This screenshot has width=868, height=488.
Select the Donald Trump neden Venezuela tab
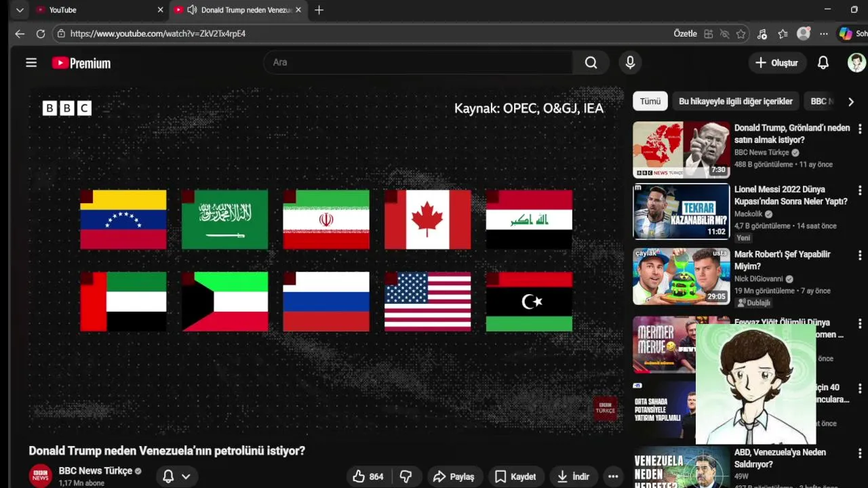(x=239, y=10)
